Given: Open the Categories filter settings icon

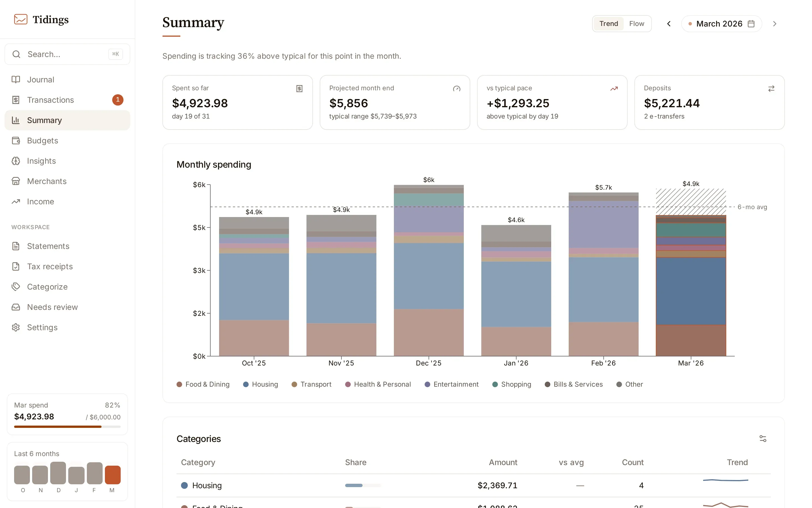Looking at the screenshot, I should point(763,439).
